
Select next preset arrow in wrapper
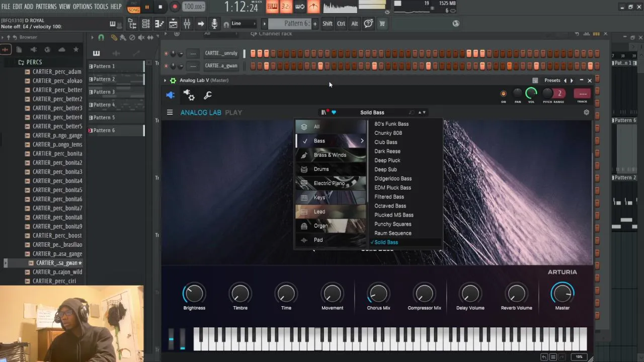572,80
